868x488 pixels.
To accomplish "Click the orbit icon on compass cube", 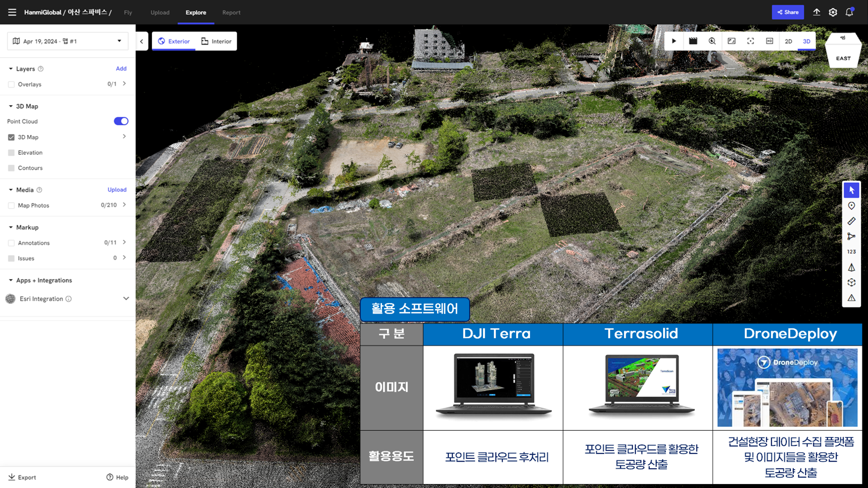I will [843, 38].
